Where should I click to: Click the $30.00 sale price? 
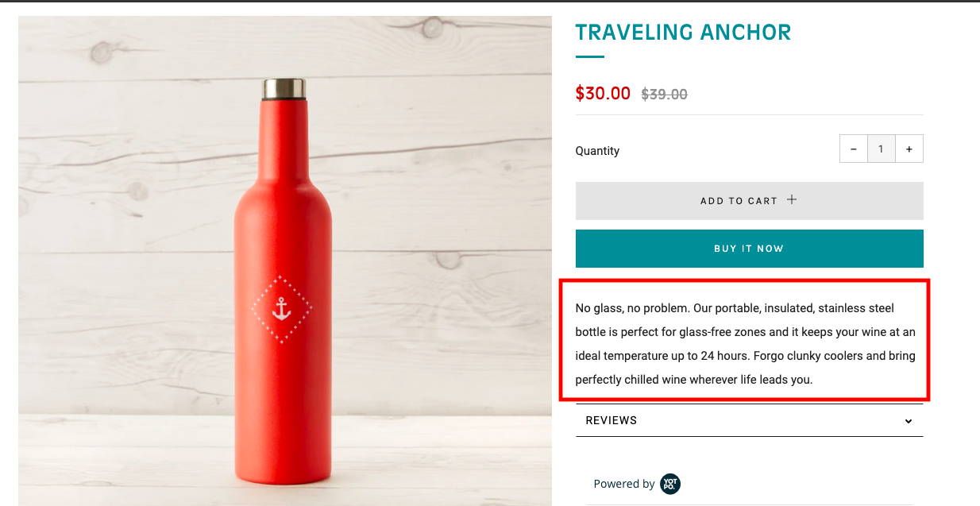pyautogui.click(x=603, y=94)
